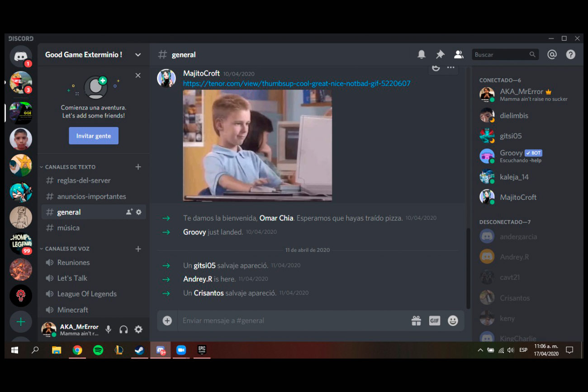Join the Minecraft voice channel
Image resolution: width=588 pixels, height=392 pixels.
pyautogui.click(x=94, y=310)
